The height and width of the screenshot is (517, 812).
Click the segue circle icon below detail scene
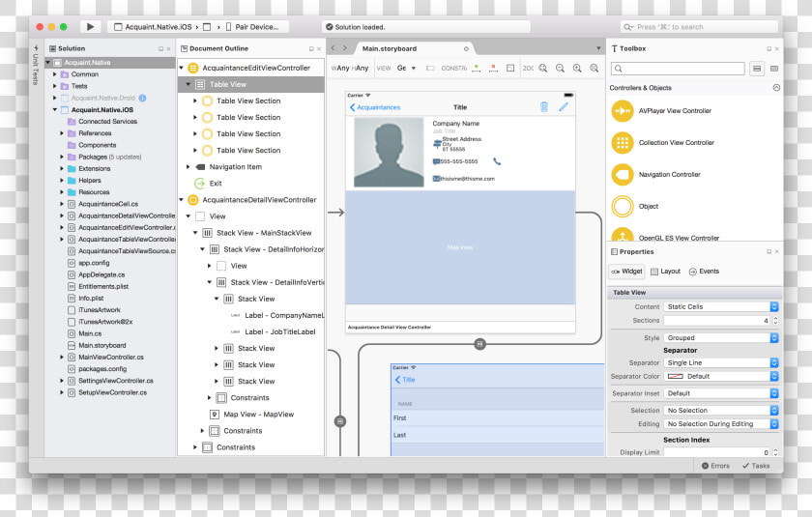click(x=480, y=344)
